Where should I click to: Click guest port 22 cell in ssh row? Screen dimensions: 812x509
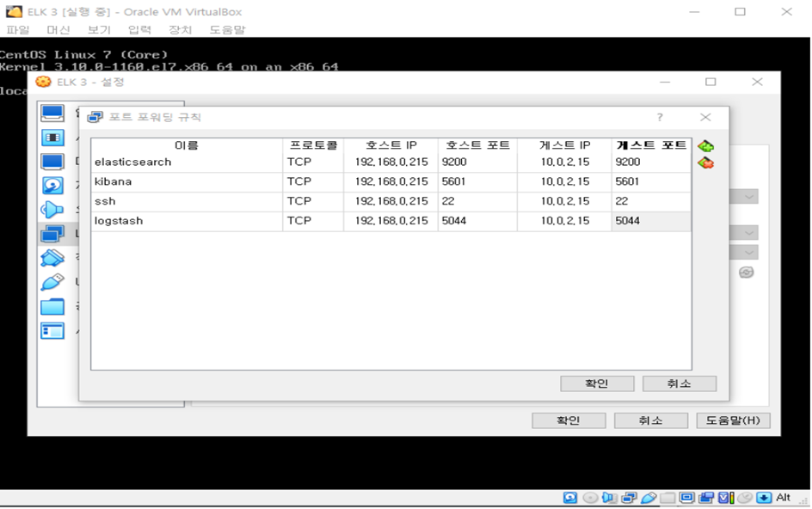pyautogui.click(x=651, y=201)
